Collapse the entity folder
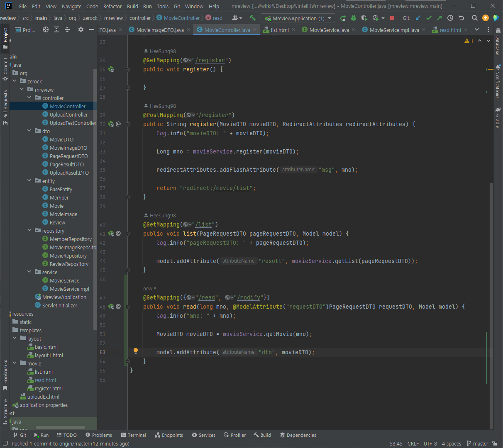The image size is (503, 448). [x=29, y=180]
